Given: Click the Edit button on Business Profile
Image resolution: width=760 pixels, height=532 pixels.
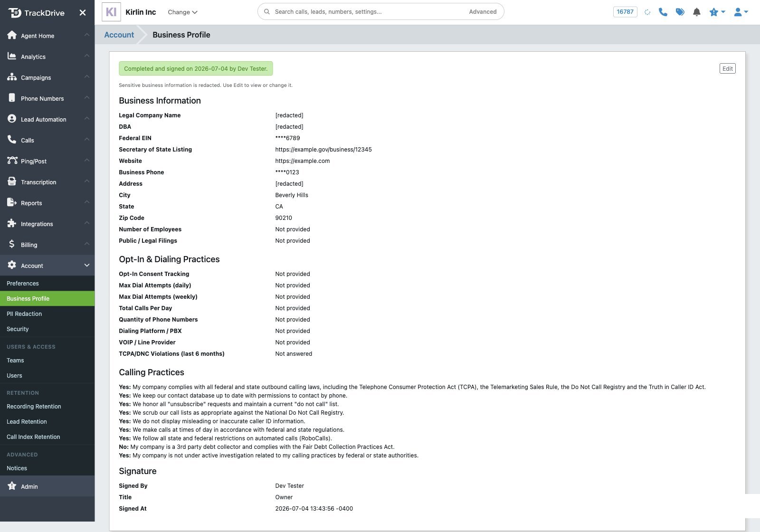Looking at the screenshot, I should pos(727,68).
